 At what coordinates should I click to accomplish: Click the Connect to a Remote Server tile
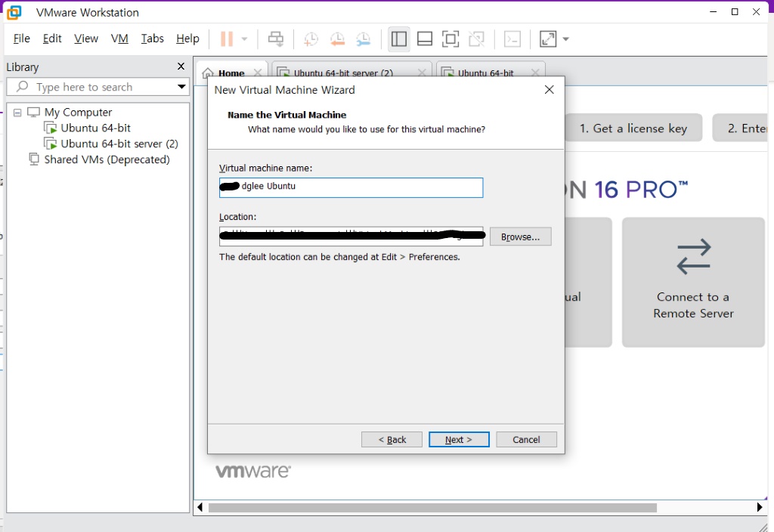[693, 283]
